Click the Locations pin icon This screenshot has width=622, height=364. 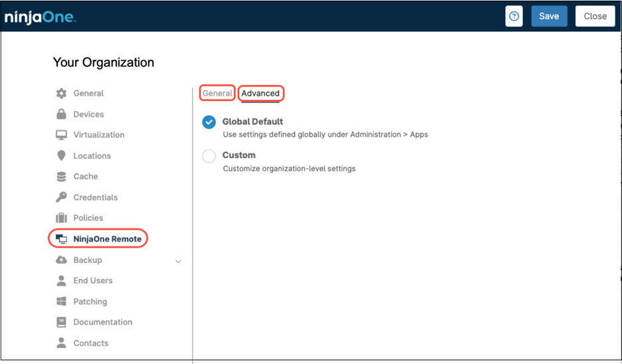pos(61,155)
